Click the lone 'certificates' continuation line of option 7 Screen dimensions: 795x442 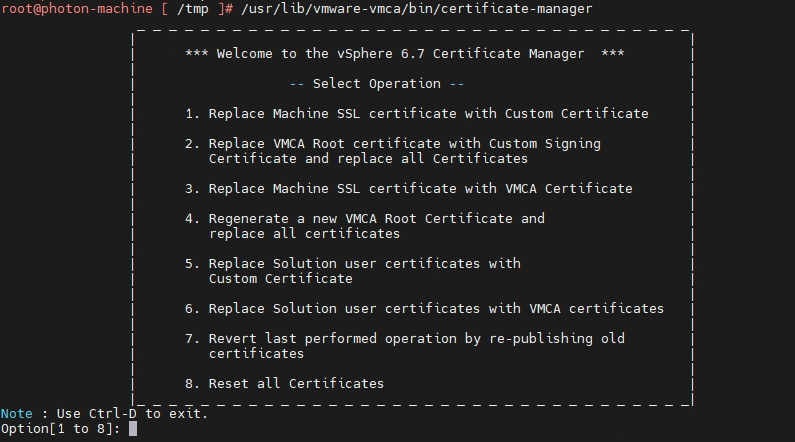pos(256,354)
